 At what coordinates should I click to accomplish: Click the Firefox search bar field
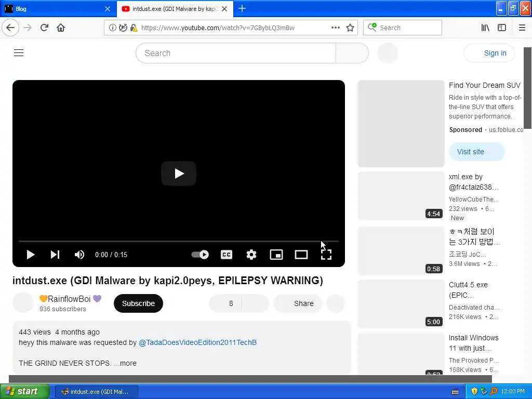tap(403, 28)
